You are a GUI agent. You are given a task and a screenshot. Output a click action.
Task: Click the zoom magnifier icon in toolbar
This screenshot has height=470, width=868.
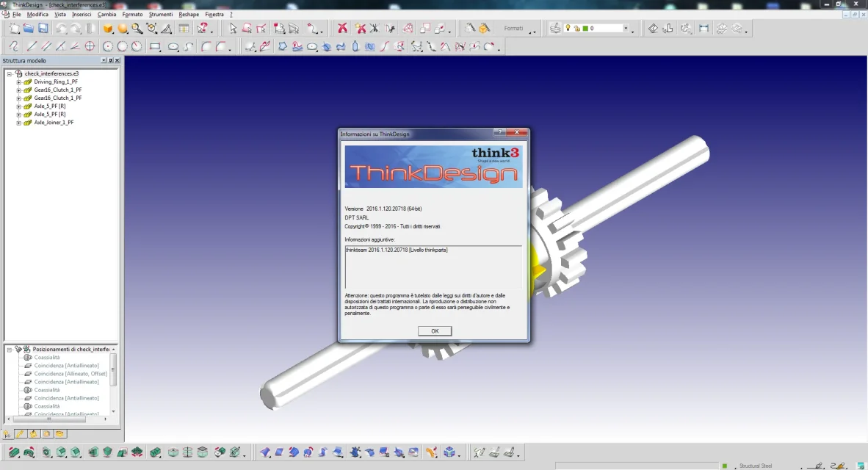(137, 29)
